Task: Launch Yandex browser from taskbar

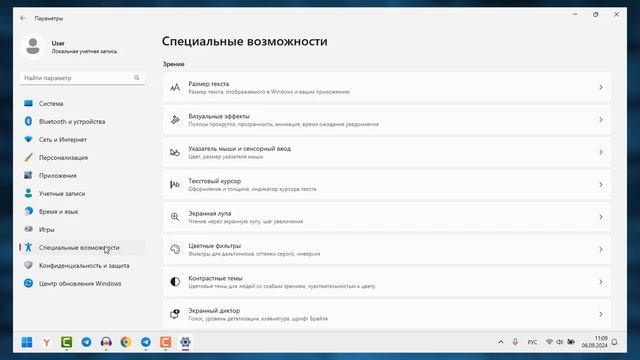Action: click(x=47, y=342)
